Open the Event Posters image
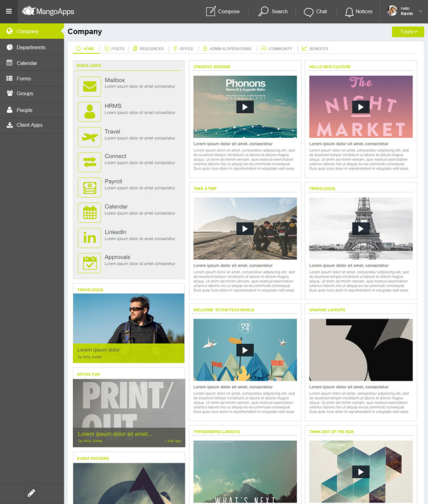The width and height of the screenshot is (428, 504). [129, 484]
